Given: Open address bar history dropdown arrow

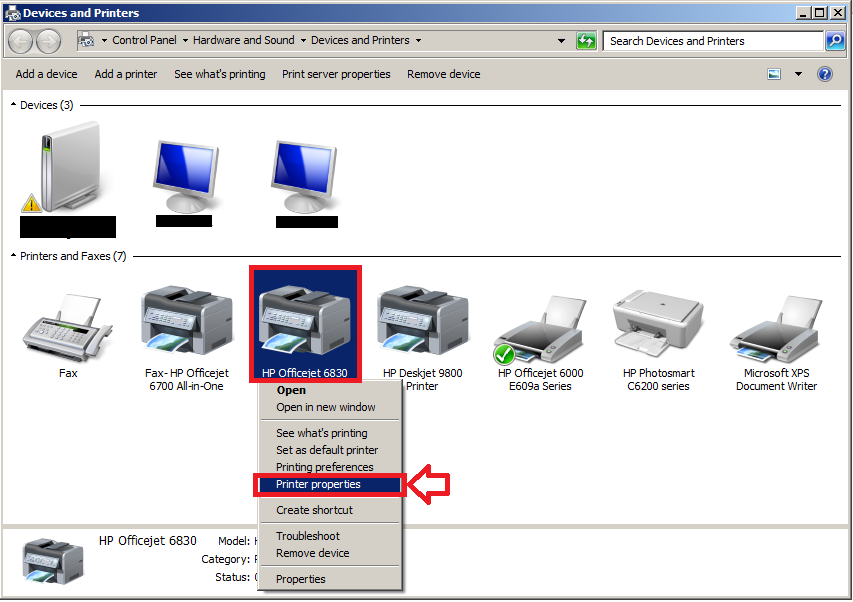Looking at the screenshot, I should coord(561,41).
